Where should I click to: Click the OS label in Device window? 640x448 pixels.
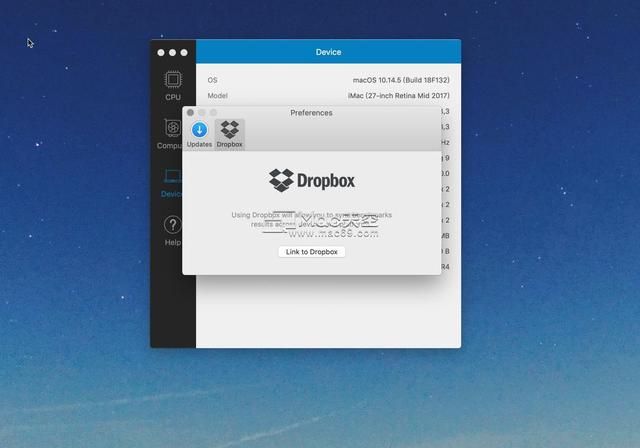212,80
